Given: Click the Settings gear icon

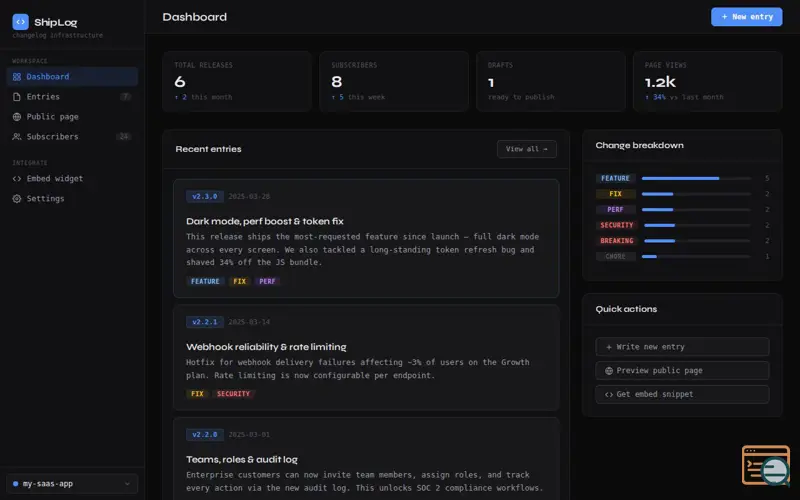Looking at the screenshot, I should [17, 198].
